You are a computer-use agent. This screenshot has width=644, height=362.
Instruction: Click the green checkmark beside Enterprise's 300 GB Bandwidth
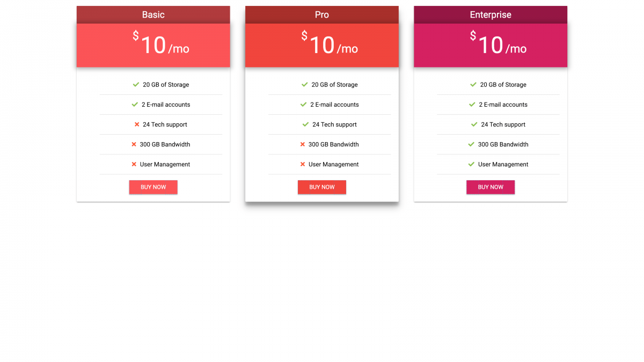[x=470, y=144]
